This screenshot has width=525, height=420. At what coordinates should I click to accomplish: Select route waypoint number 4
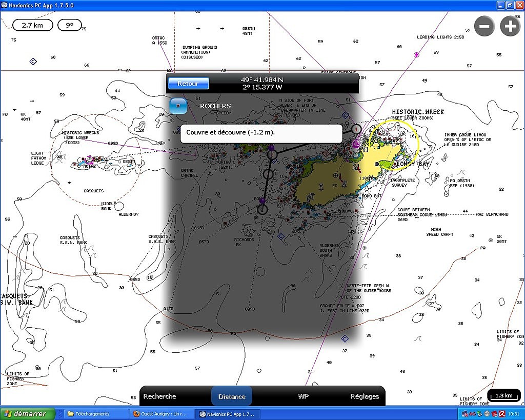point(356,129)
